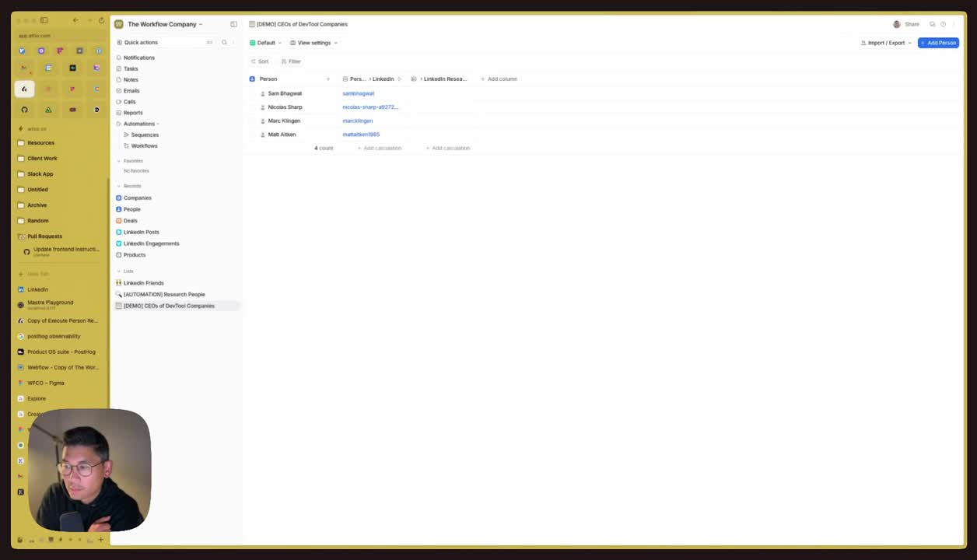Open the nicolas-sharp LinkedIn link
This screenshot has height=560, width=977.
pos(370,107)
